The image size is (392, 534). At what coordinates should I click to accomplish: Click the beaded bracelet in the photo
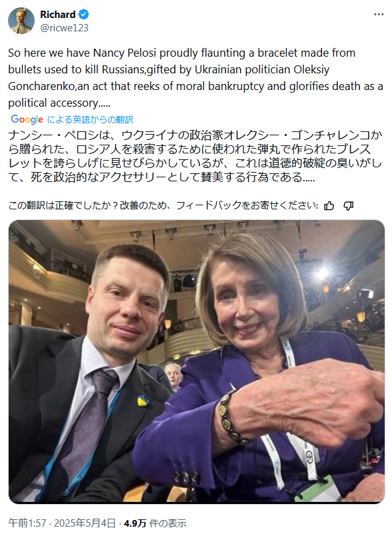pyautogui.click(x=231, y=418)
